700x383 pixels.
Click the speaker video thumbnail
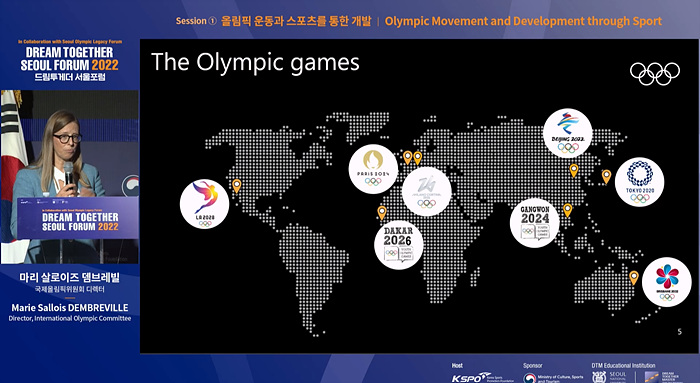[70, 177]
